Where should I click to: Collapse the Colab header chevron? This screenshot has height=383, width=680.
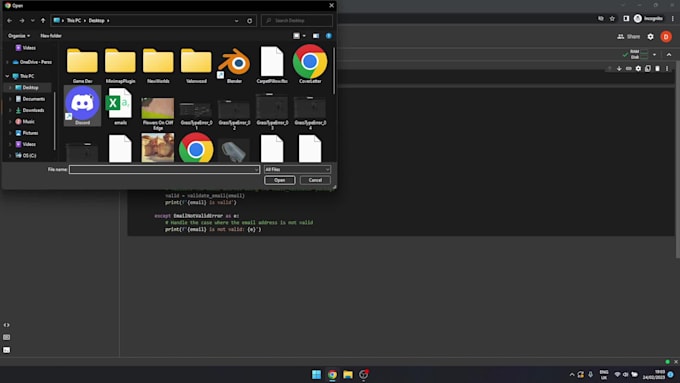point(669,55)
